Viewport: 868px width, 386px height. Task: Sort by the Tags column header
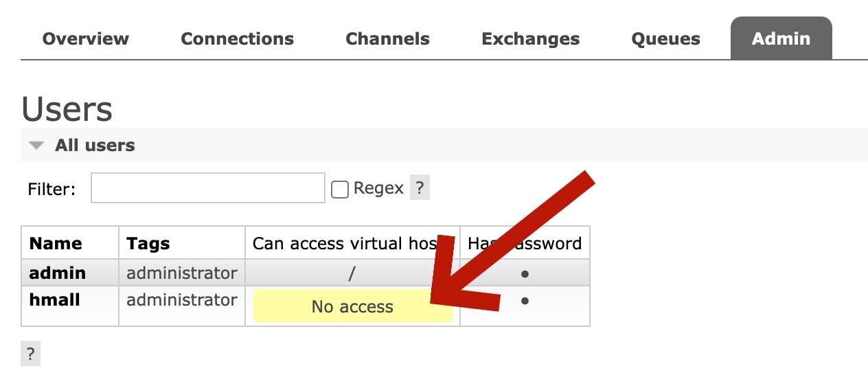(x=148, y=243)
